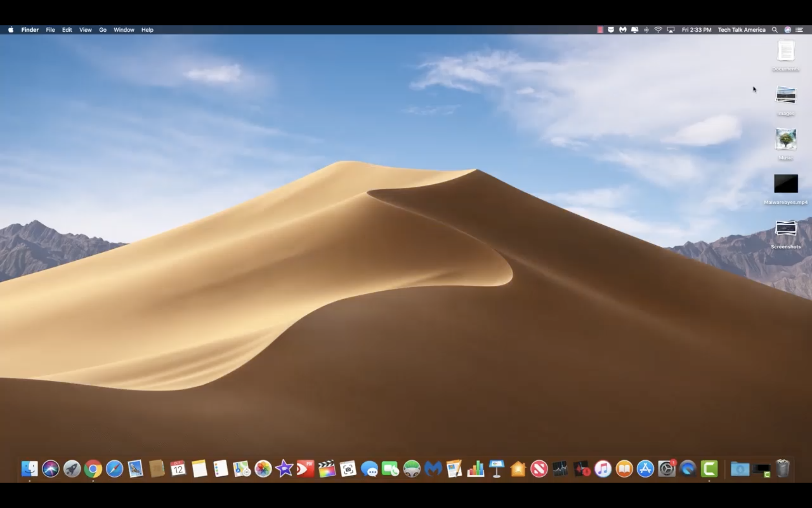Open the Go menu
The width and height of the screenshot is (812, 508).
[103, 30]
